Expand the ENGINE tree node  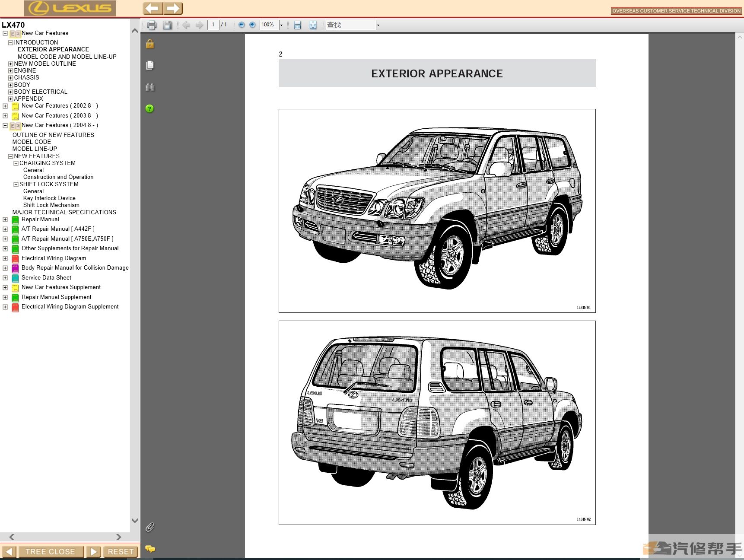click(10, 71)
